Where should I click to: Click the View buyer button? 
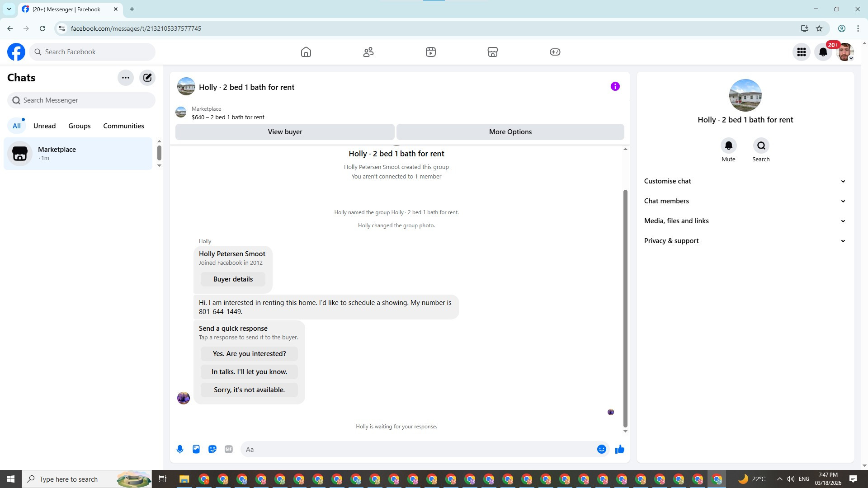point(285,132)
